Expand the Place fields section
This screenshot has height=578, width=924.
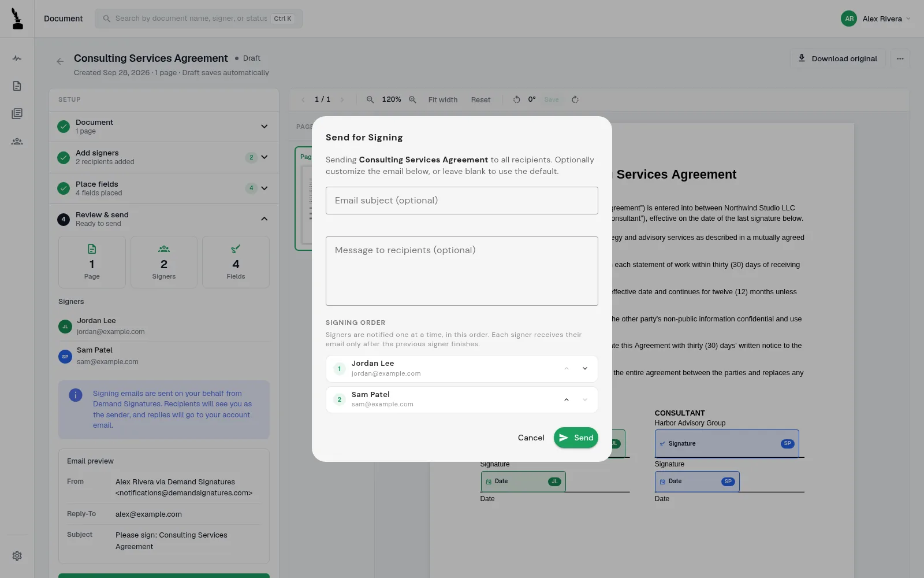click(164, 188)
